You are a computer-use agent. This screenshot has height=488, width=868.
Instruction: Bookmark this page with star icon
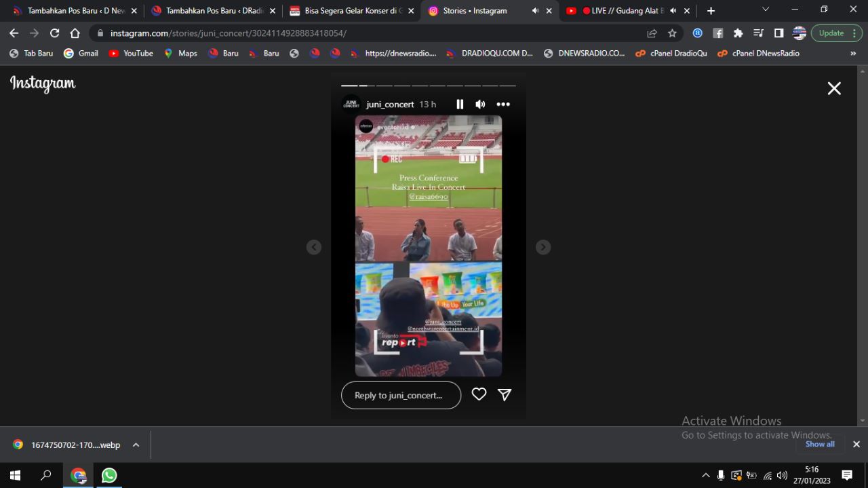pyautogui.click(x=672, y=33)
